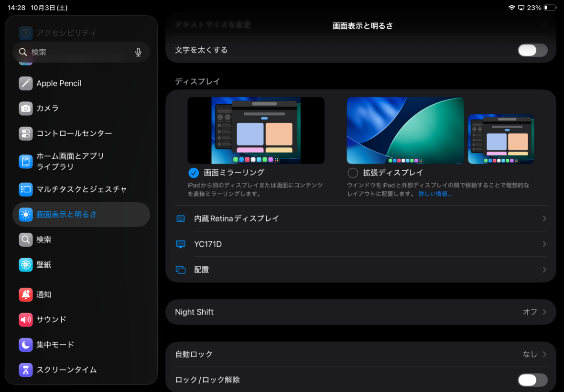
Task: Open the 通知 settings label
Action: coord(44,294)
